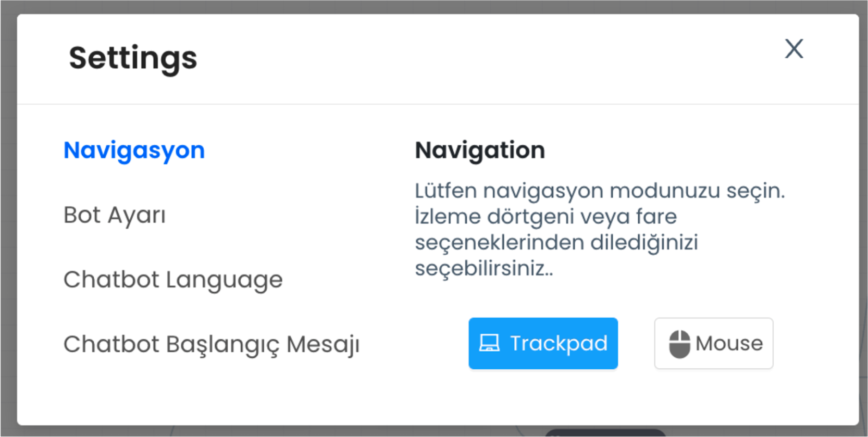This screenshot has width=868, height=437.
Task: Open the Chatbot Başlangıç Mesajı section
Action: (x=212, y=344)
